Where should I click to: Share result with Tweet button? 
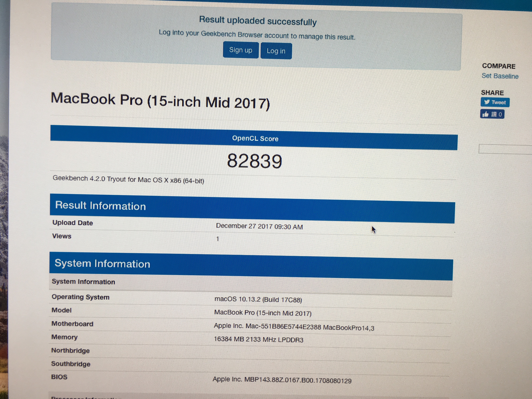coord(495,102)
